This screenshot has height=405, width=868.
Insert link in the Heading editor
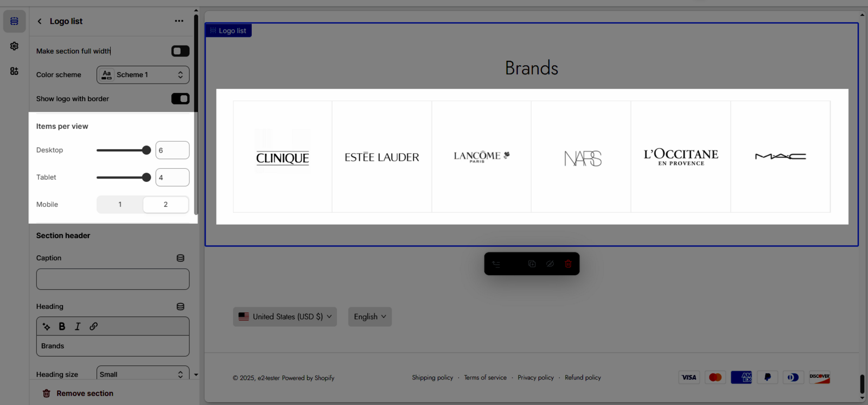tap(93, 326)
